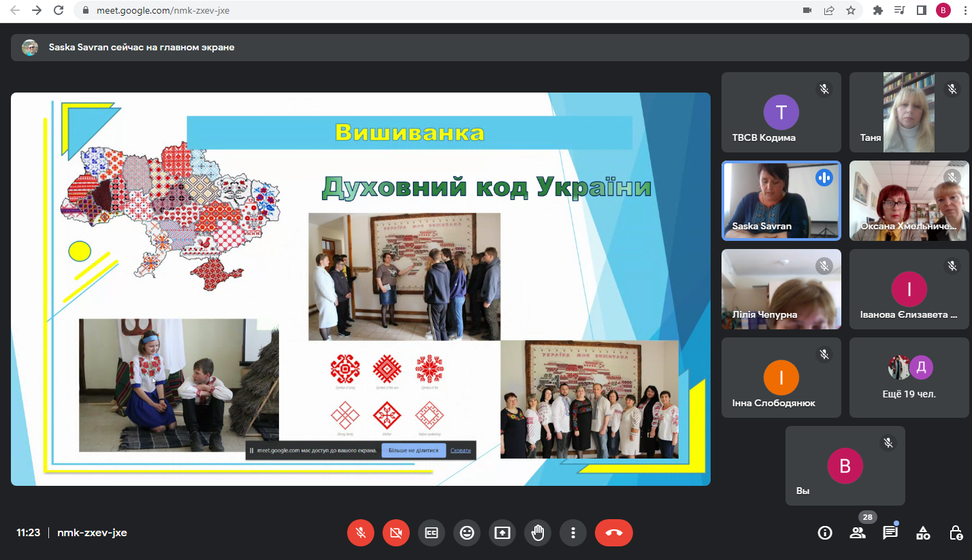The image size is (972, 560).
Task: Open the Chrome extensions puzzle menu
Action: (x=877, y=10)
